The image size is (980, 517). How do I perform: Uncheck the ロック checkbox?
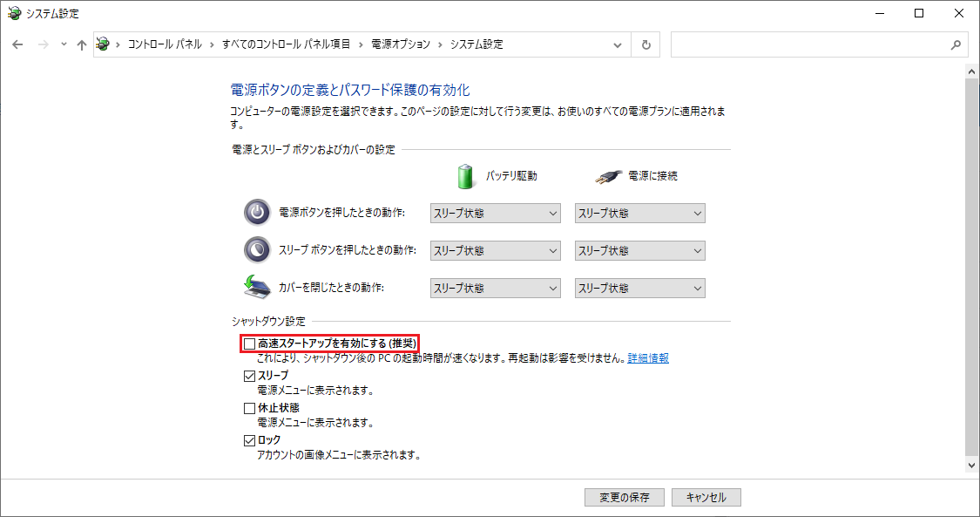point(250,440)
